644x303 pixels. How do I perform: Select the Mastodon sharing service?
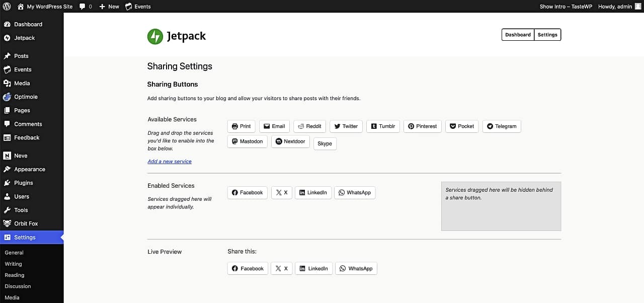click(248, 141)
